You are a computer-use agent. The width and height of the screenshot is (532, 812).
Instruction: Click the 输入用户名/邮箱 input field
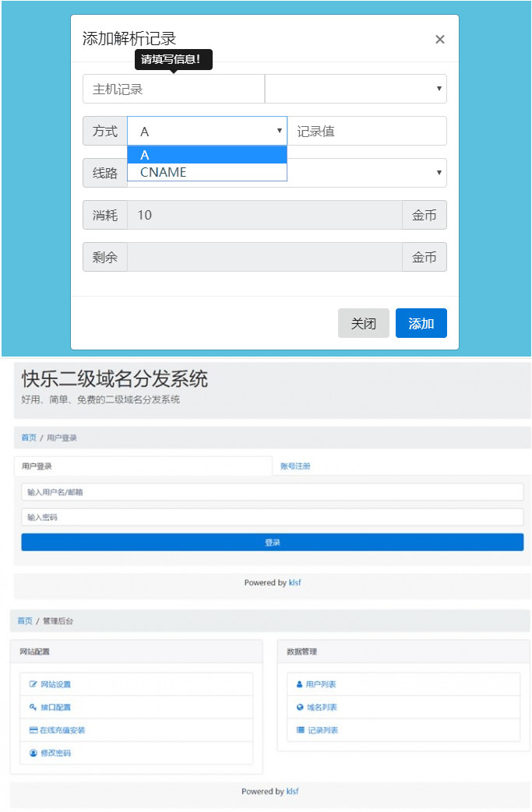pyautogui.click(x=272, y=492)
